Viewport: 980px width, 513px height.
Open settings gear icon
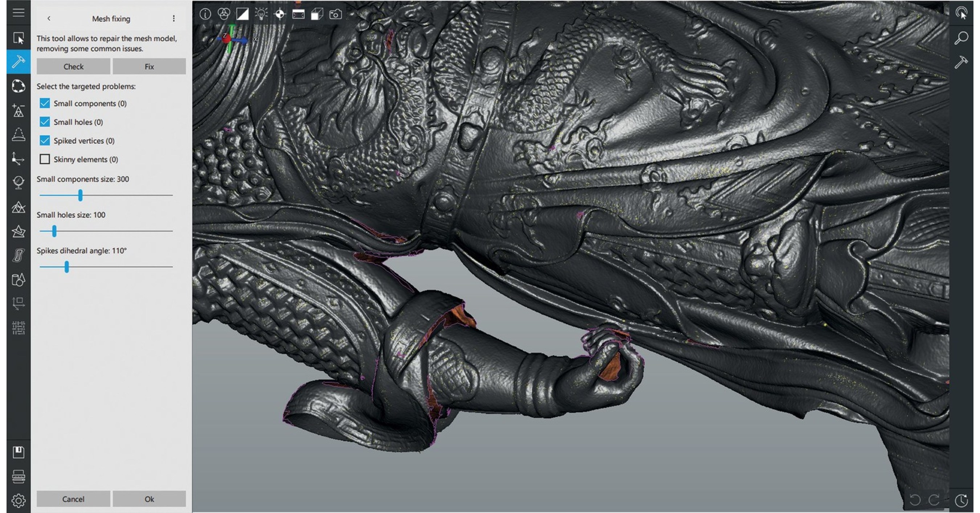(x=18, y=500)
